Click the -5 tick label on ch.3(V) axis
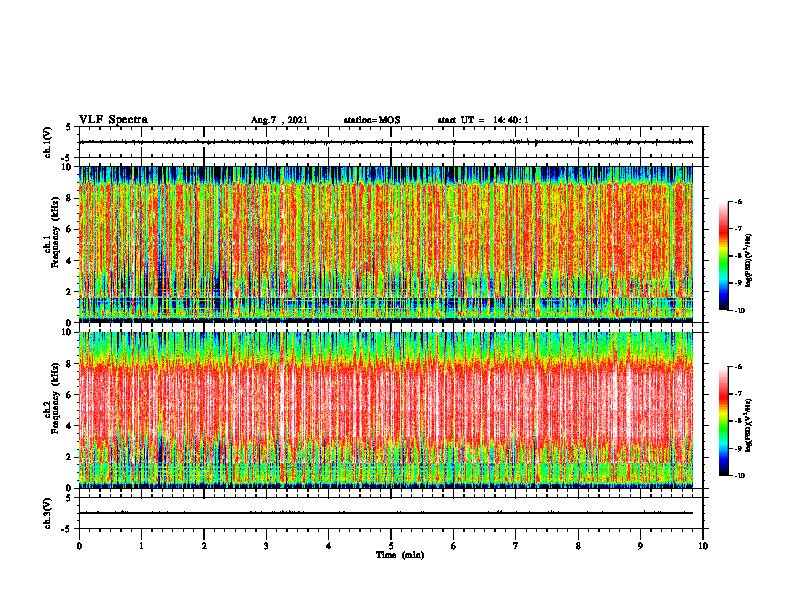 tap(67, 529)
